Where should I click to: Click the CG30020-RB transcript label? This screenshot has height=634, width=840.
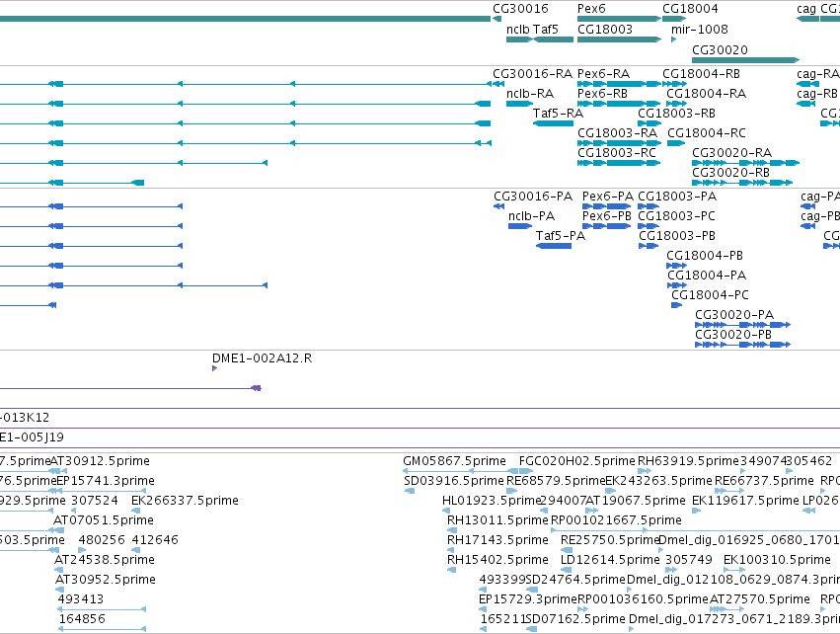point(730,172)
